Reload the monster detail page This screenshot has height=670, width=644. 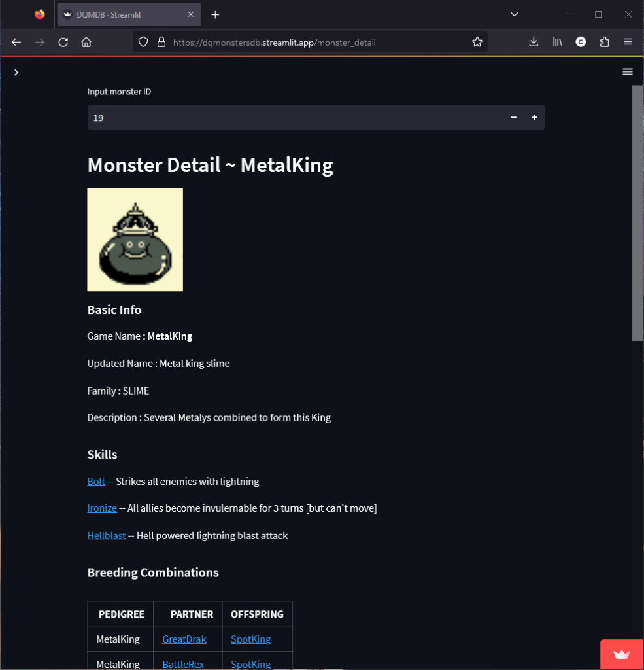pyautogui.click(x=63, y=42)
